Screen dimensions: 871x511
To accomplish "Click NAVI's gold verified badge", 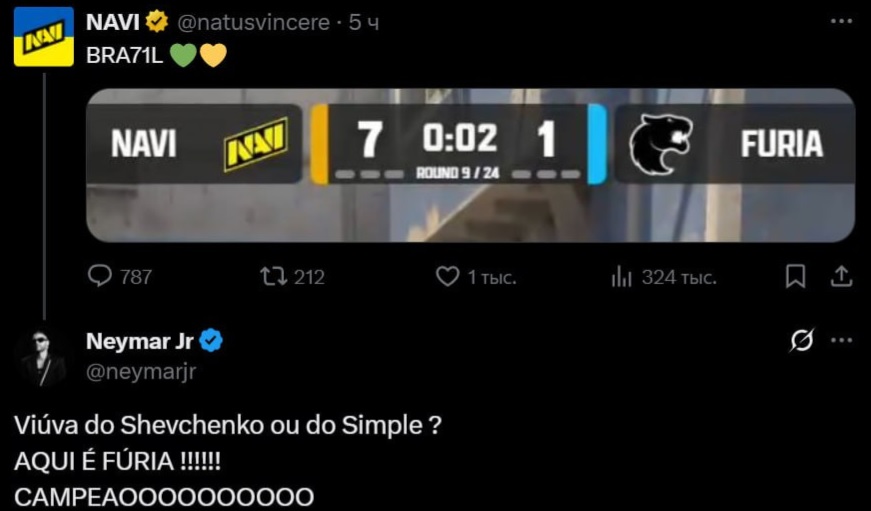I will [x=156, y=22].
